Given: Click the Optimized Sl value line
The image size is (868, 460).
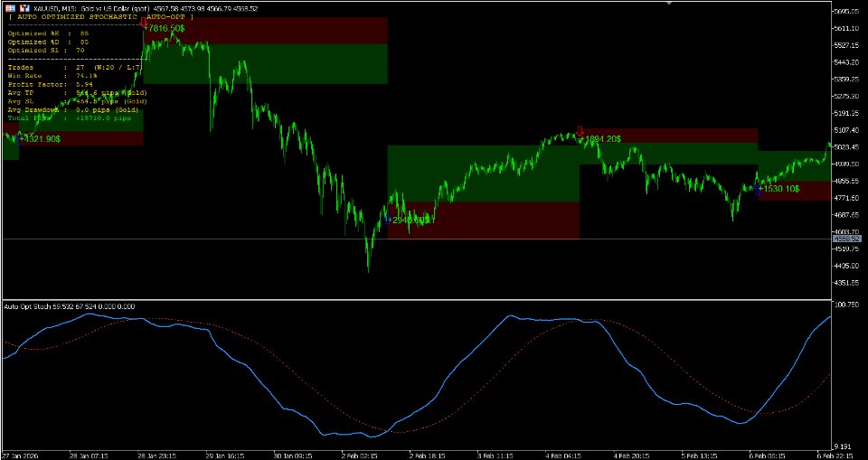Looking at the screenshot, I should (46, 51).
